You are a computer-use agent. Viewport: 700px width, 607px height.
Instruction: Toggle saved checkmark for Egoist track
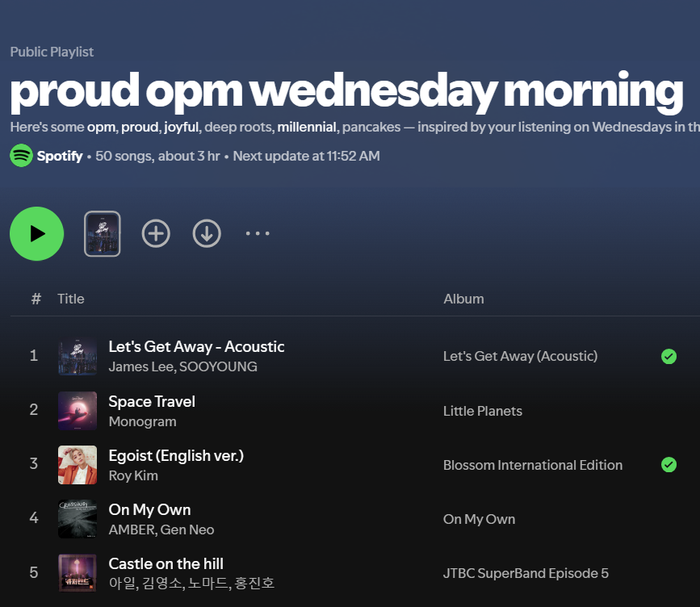(x=669, y=465)
